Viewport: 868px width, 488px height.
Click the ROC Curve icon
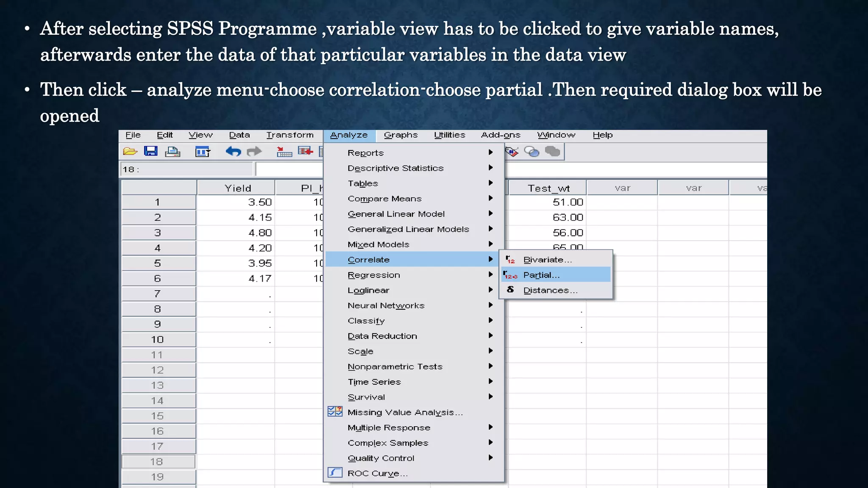[335, 473]
